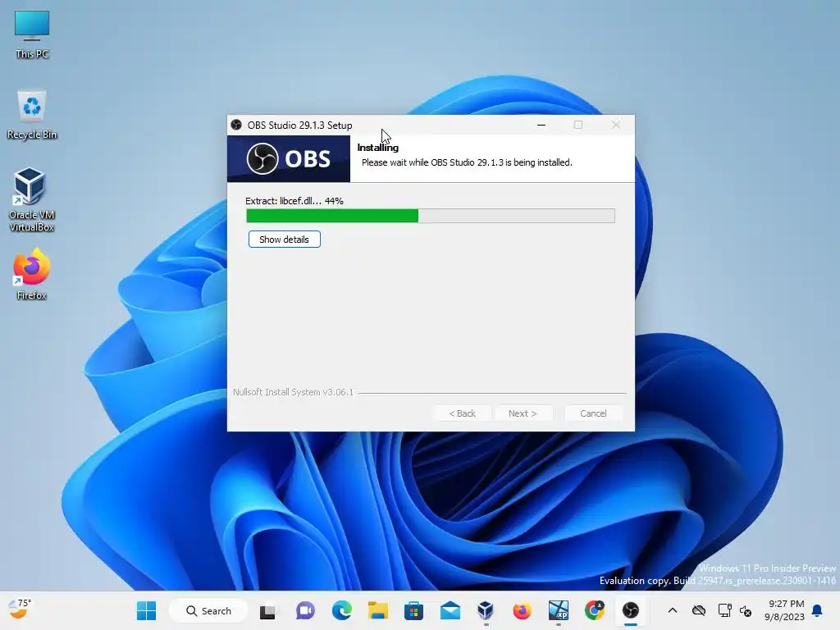Click the 'Installing' heading text
This screenshot has height=630, width=840.
(x=377, y=148)
